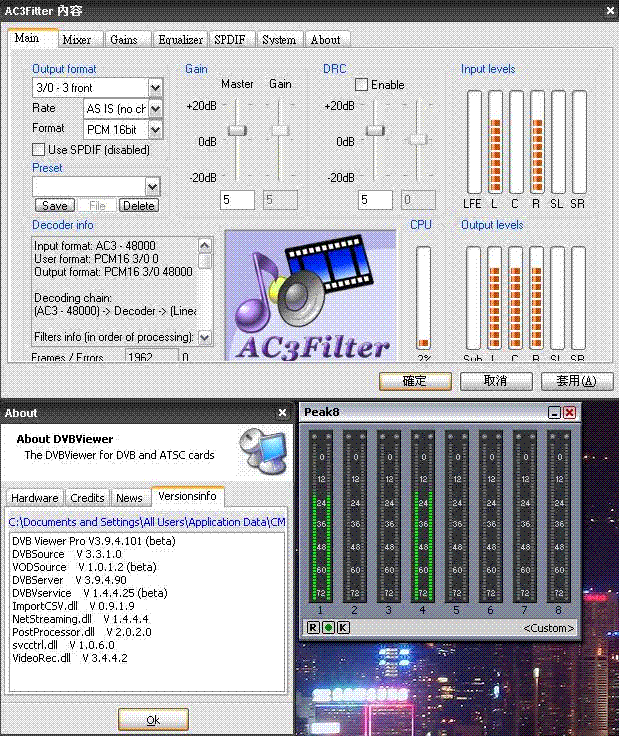Click the Ok button in About dialog

point(153,719)
